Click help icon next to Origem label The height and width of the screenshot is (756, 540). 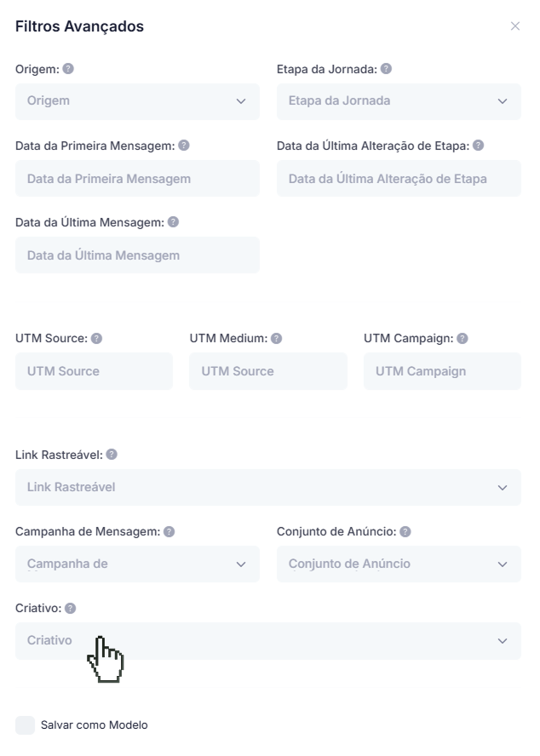[x=68, y=69]
